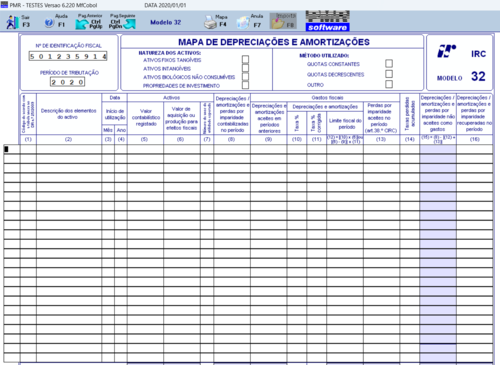Check Propriedades de Investimento checkbox
This screenshot has height=365, width=500.
pyautogui.click(x=245, y=85)
